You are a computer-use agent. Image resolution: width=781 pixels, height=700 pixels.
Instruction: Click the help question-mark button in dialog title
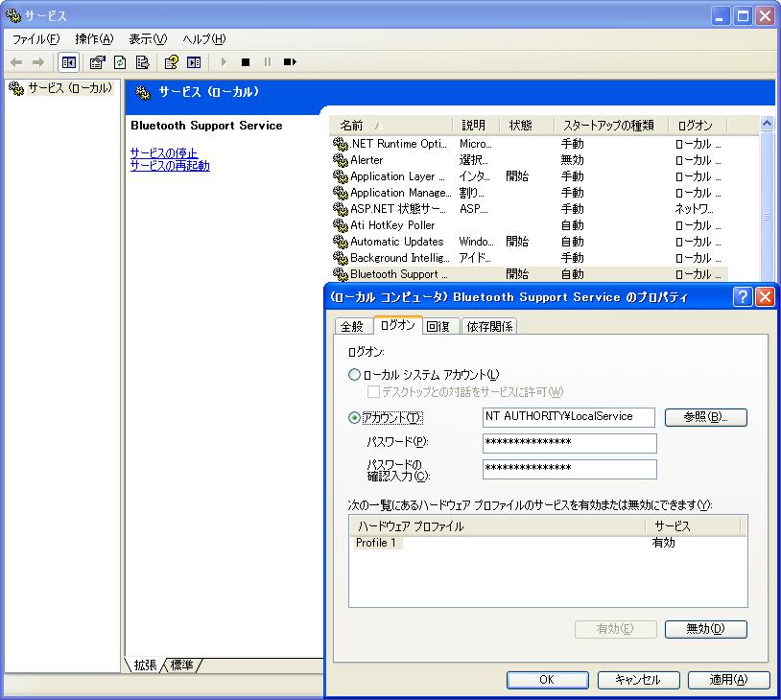[743, 297]
